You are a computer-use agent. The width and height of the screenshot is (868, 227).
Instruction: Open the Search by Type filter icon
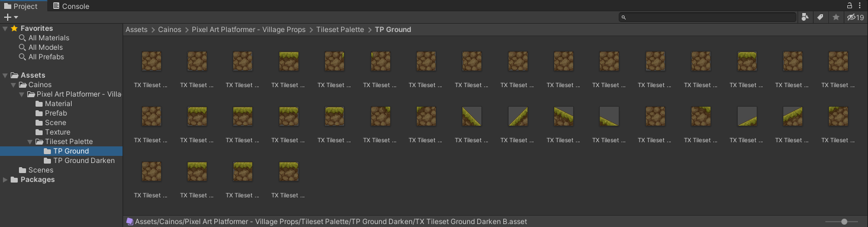tap(805, 17)
